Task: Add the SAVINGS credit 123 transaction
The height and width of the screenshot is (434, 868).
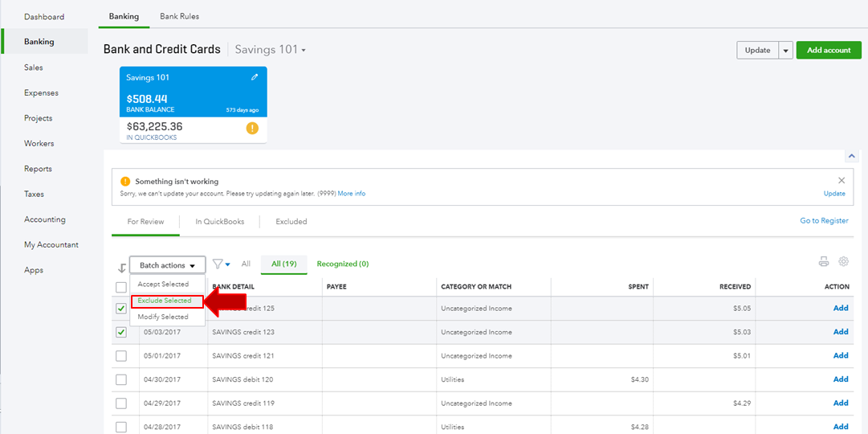Action: pyautogui.click(x=841, y=332)
